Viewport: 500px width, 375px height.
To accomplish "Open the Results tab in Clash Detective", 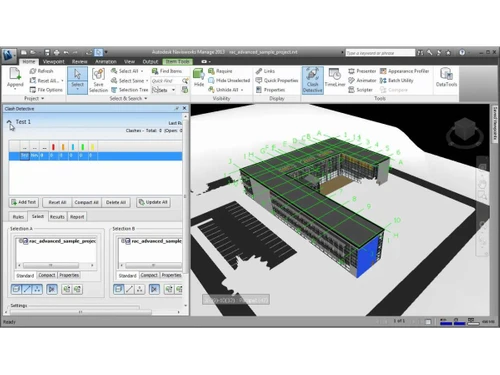I will (57, 217).
